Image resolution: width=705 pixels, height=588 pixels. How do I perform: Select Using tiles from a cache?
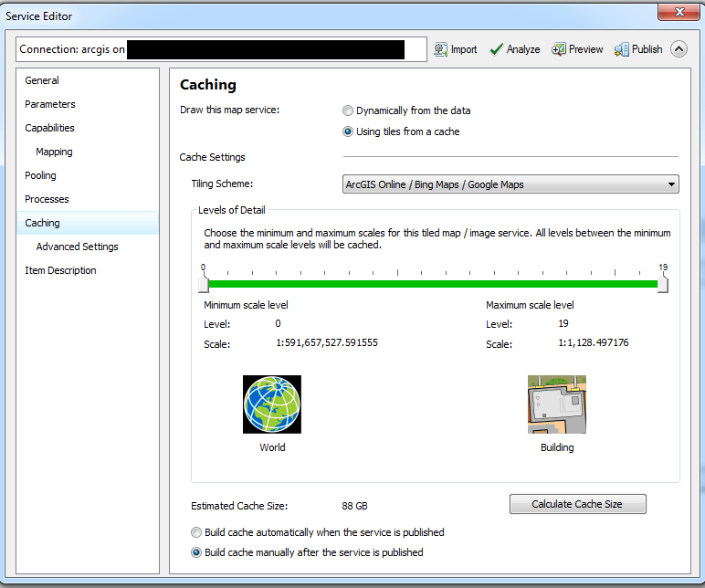(348, 131)
